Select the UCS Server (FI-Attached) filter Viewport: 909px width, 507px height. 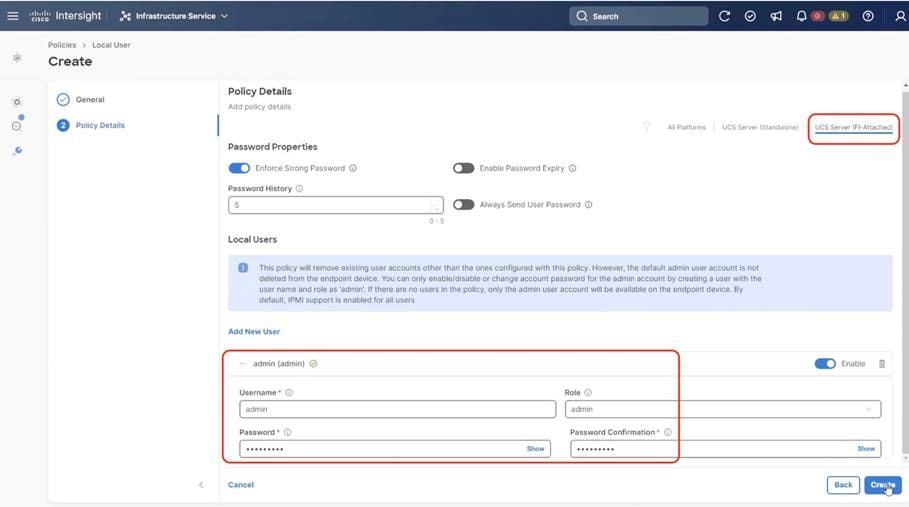tap(853, 127)
